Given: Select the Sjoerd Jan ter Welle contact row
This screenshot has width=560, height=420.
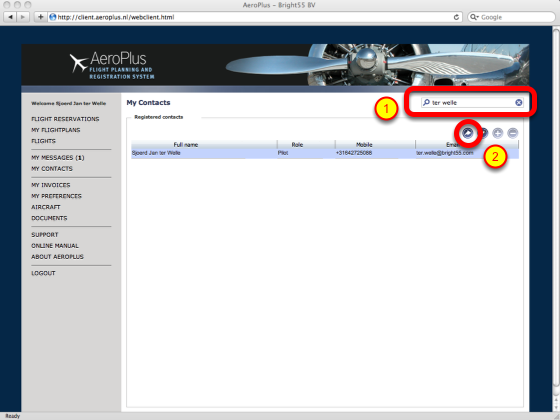Looking at the screenshot, I should pyautogui.click(x=325, y=153).
